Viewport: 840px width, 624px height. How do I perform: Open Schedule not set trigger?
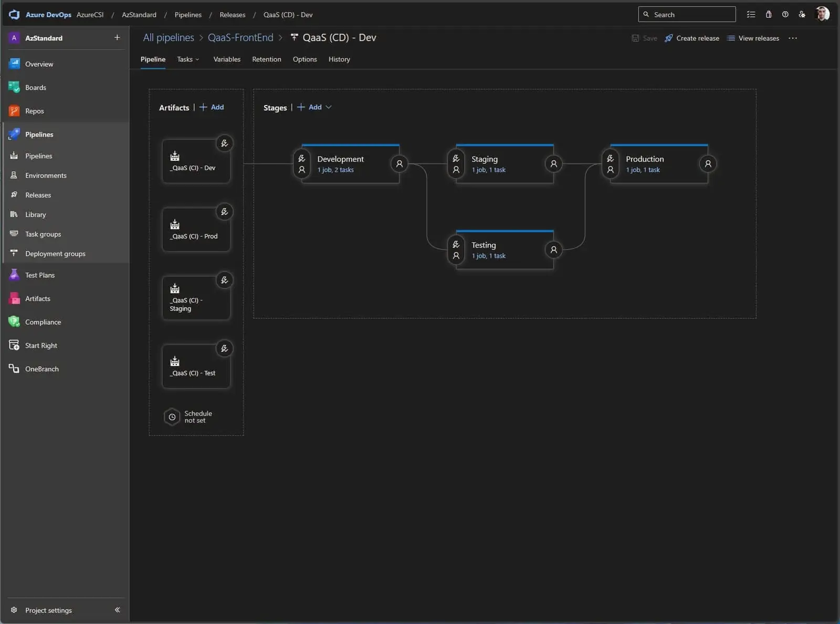tap(188, 417)
